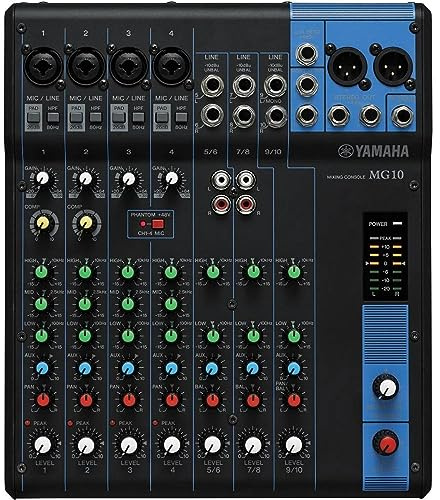This screenshot has width=440, height=500.
Task: Click the line input jack 8 (R)
Action: point(244,115)
